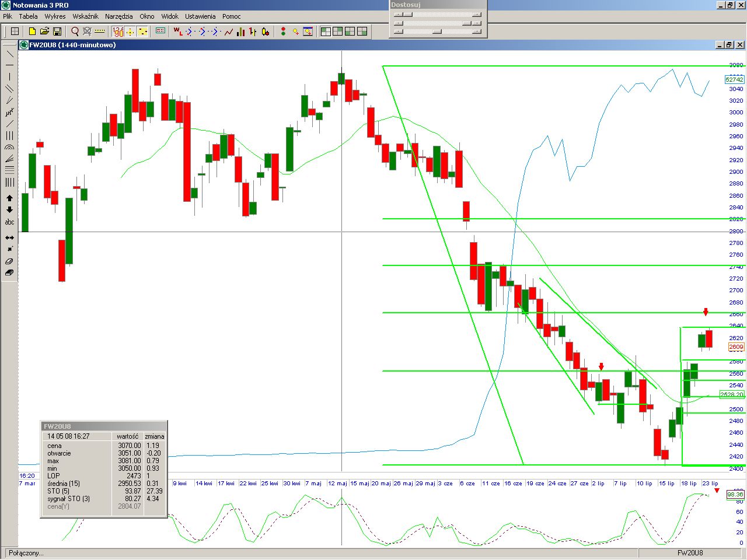Click the red 2609 current price label
The image size is (747, 560).
(x=736, y=347)
